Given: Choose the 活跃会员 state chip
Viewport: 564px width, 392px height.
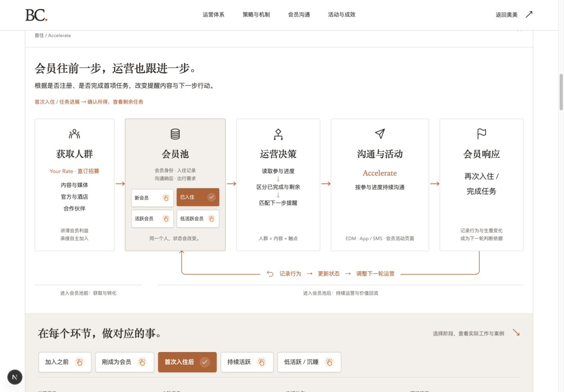Looking at the screenshot, I should click(x=152, y=219).
